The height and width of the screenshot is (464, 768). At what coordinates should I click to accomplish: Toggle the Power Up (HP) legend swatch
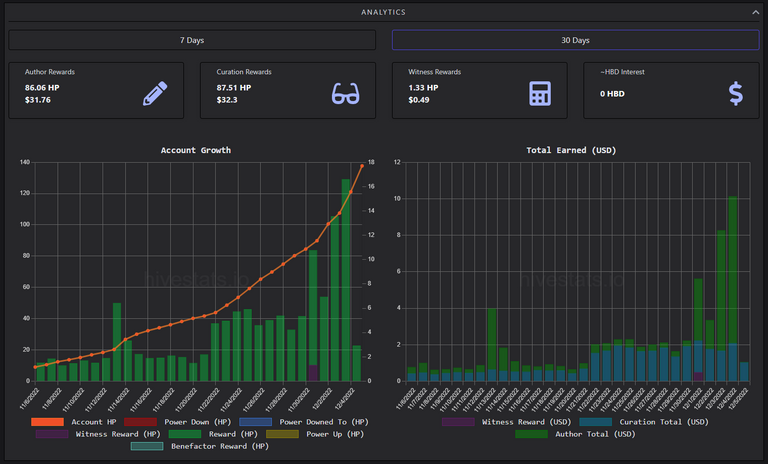[x=282, y=434]
